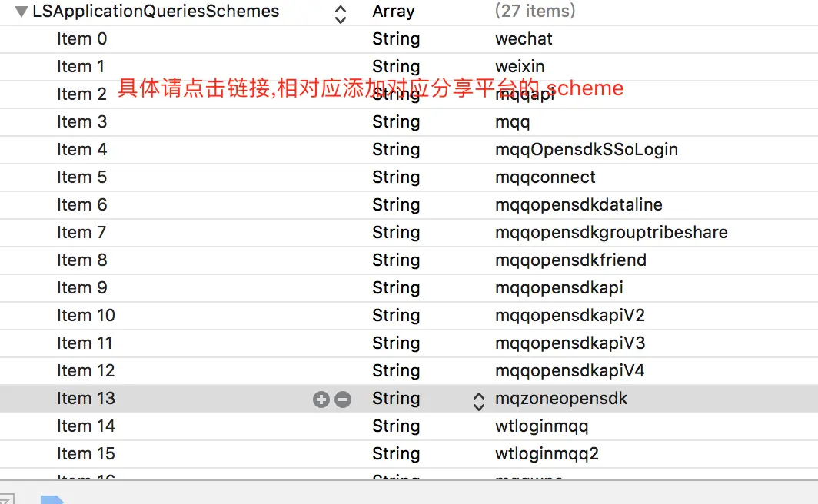The height and width of the screenshot is (504, 818).
Task: Click the String type of Item 7
Action: [x=396, y=233]
